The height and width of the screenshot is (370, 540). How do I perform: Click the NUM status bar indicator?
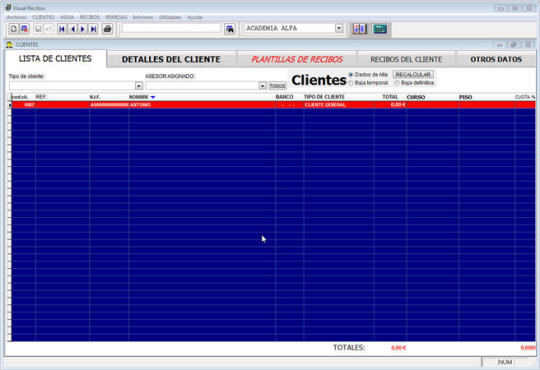tap(505, 362)
